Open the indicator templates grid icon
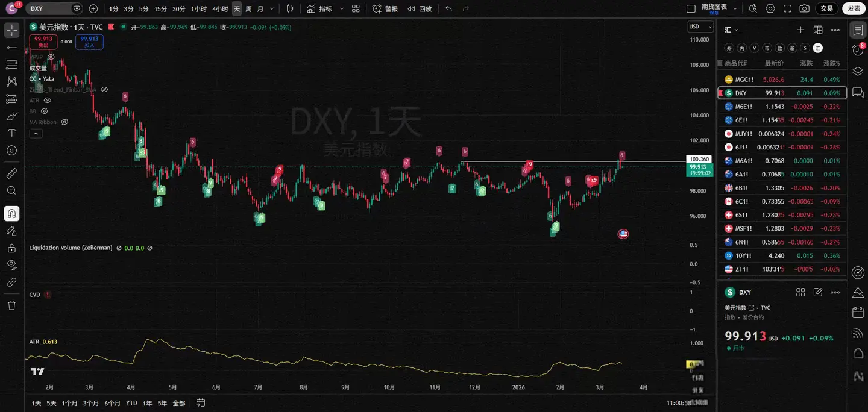Viewport: 868px width, 412px height. coord(356,8)
